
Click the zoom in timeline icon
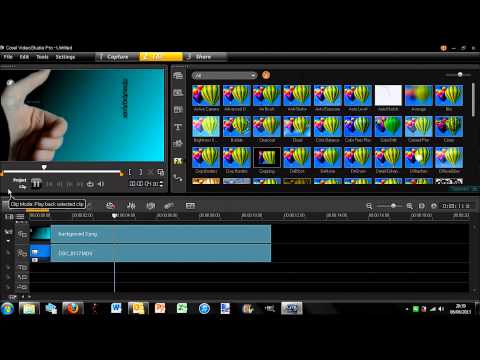pyautogui.click(x=410, y=206)
